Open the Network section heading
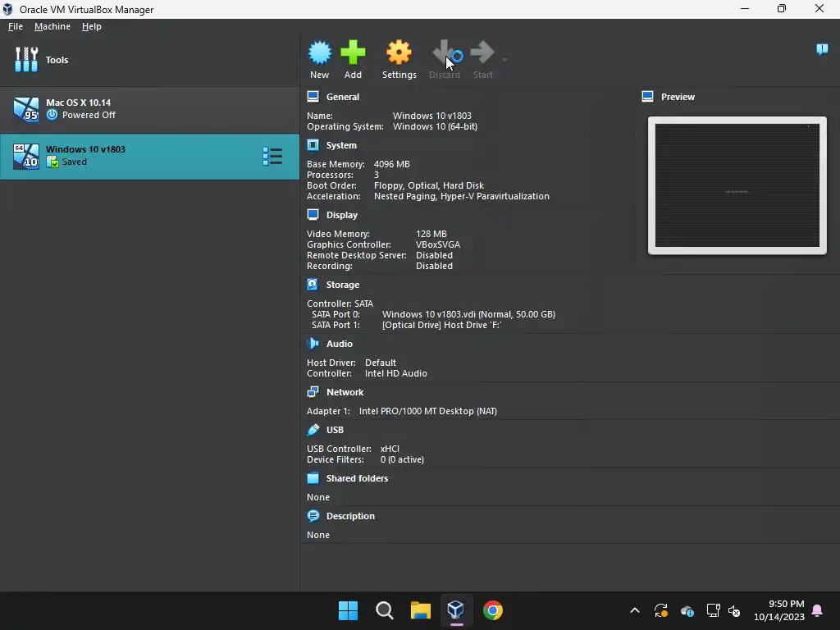This screenshot has width=840, height=630. [345, 392]
